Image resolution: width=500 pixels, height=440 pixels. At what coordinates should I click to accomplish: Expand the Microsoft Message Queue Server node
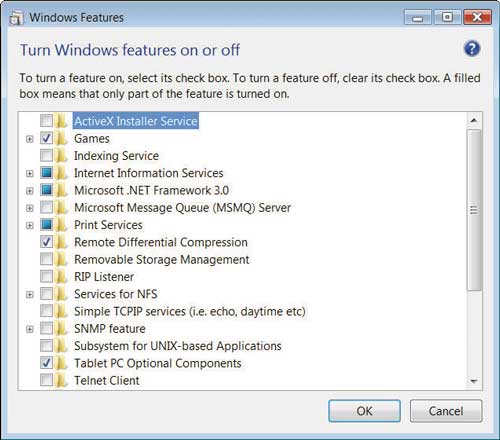(30, 208)
